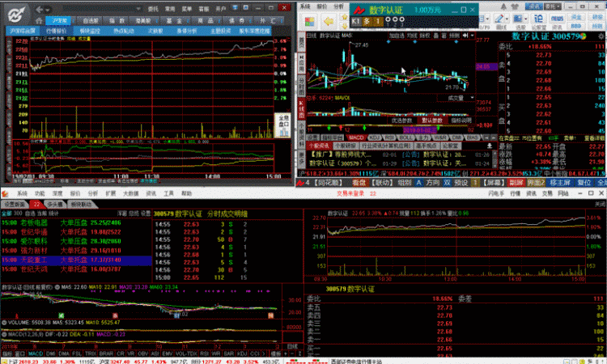This screenshot has width=607, height=364.
Task: Click the bottom window app logo icon
Action: [5, 193]
